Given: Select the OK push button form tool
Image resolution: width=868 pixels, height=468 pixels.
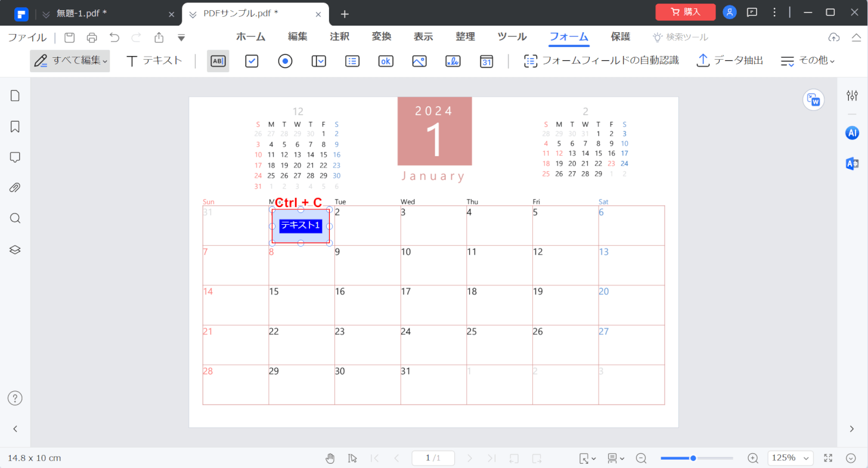Looking at the screenshot, I should pyautogui.click(x=386, y=61).
